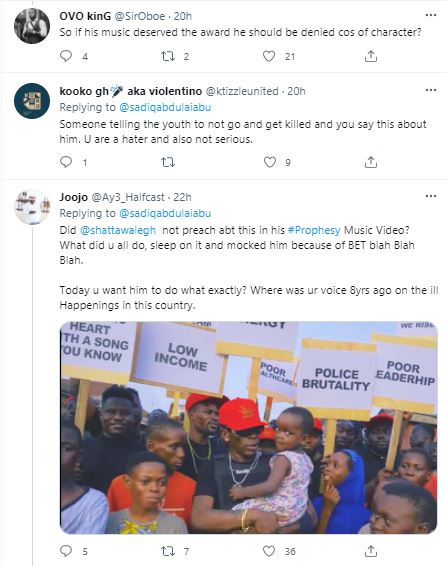The image size is (447, 566).
Task: Reply to OVO kinG's tweet
Action: [66, 56]
